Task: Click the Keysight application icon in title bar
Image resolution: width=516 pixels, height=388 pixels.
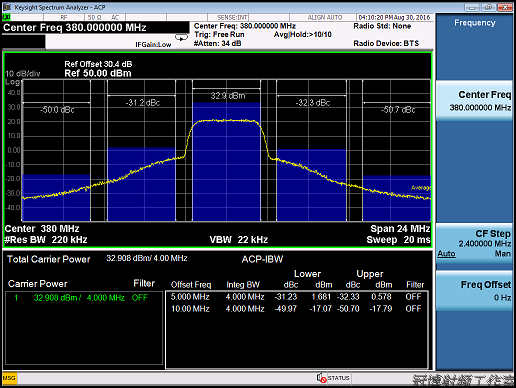Action: [x=7, y=7]
